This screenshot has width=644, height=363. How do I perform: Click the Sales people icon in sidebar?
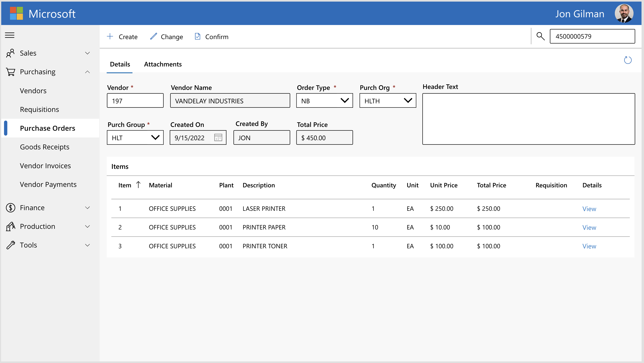point(10,53)
